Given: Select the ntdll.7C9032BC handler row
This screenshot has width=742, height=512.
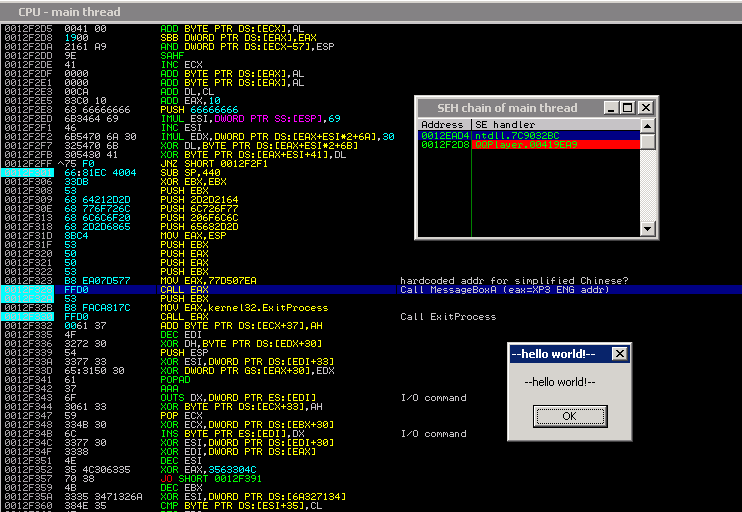Looking at the screenshot, I should click(x=529, y=135).
